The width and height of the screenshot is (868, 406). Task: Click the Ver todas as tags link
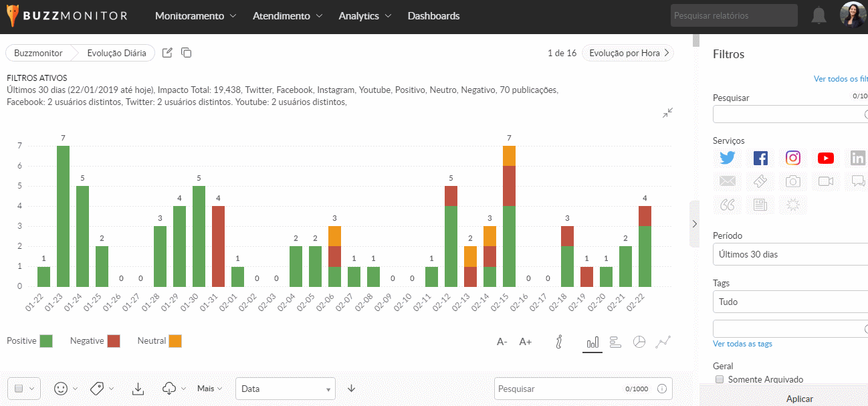tap(742, 344)
